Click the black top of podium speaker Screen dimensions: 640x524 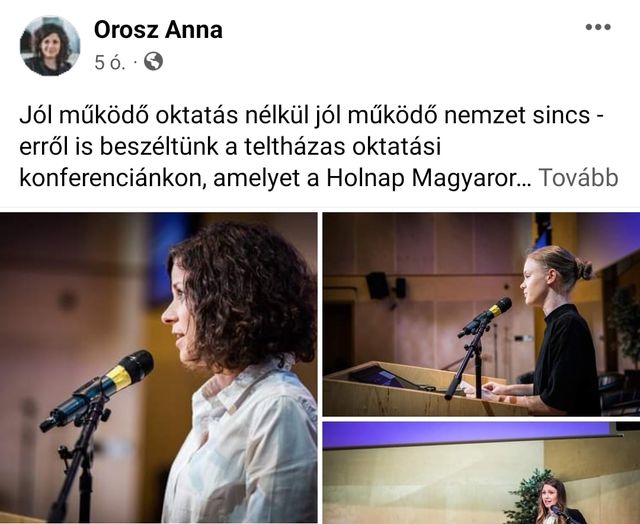pyautogui.click(x=567, y=359)
